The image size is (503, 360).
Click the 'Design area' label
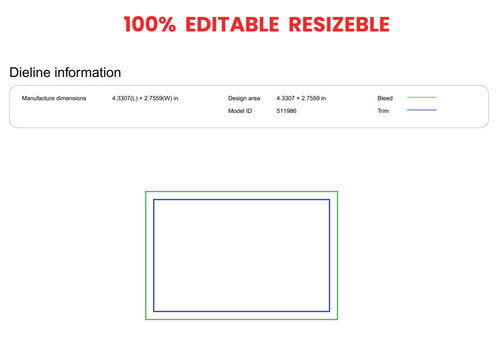click(244, 98)
